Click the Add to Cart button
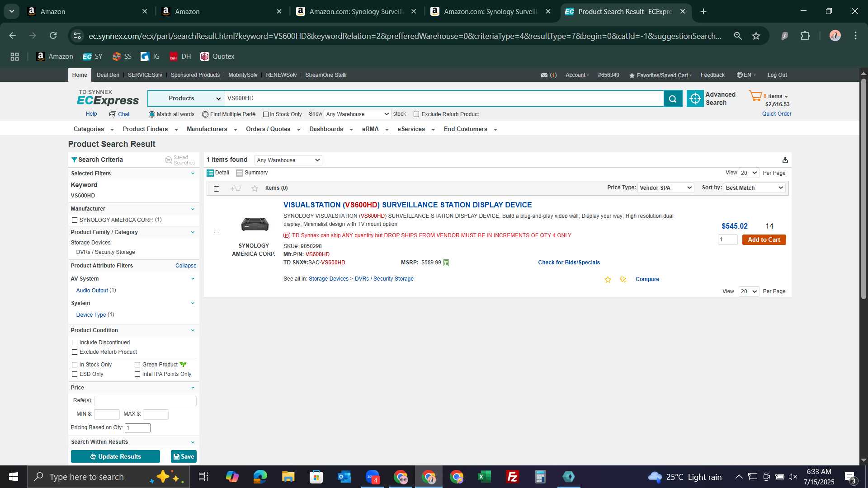This screenshot has height=488, width=868. (764, 240)
